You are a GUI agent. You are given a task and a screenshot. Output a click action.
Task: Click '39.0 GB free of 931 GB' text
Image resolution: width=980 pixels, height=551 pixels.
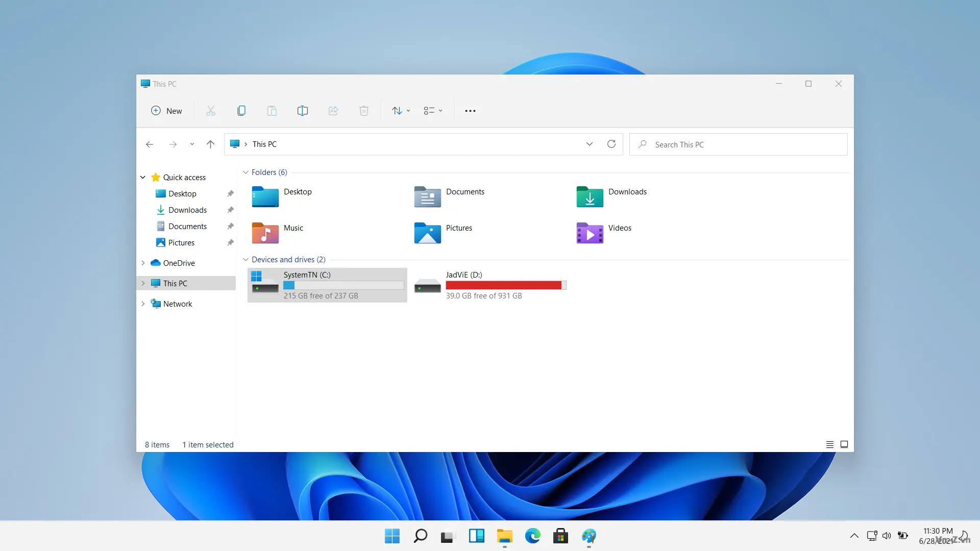click(x=484, y=296)
